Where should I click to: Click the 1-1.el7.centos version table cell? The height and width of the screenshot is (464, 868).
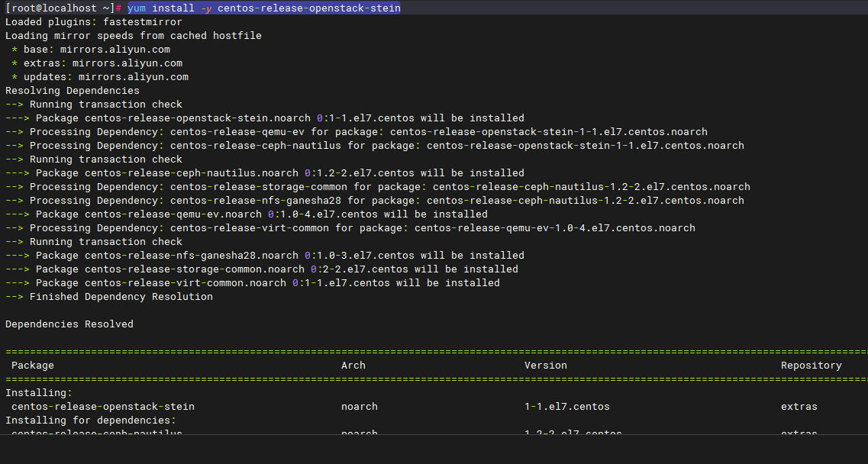pos(566,407)
